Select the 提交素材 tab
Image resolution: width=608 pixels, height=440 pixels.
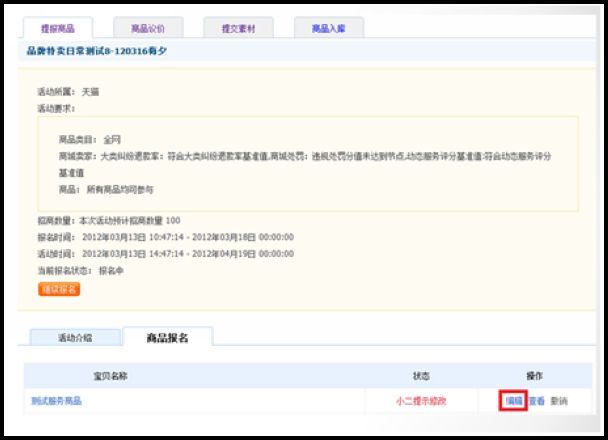pyautogui.click(x=238, y=28)
